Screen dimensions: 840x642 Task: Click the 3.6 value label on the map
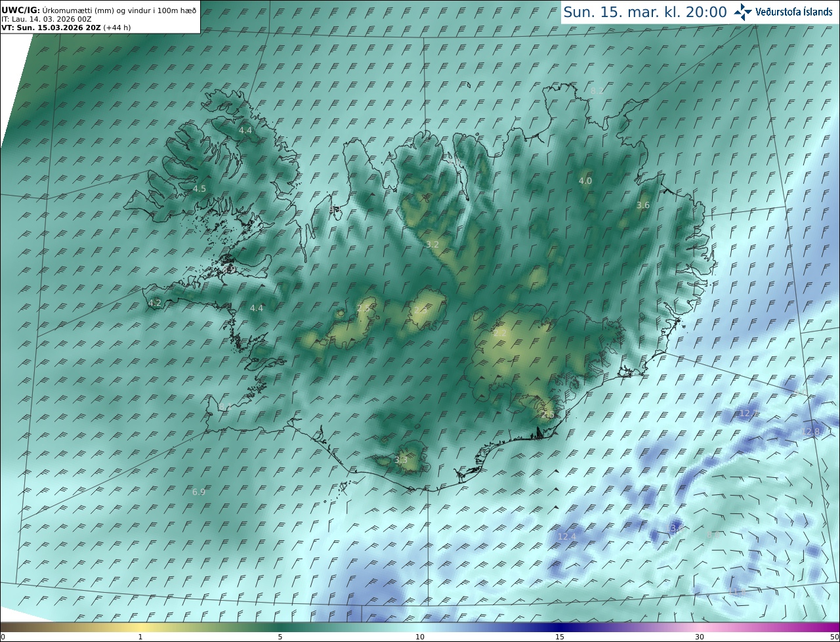pyautogui.click(x=643, y=205)
